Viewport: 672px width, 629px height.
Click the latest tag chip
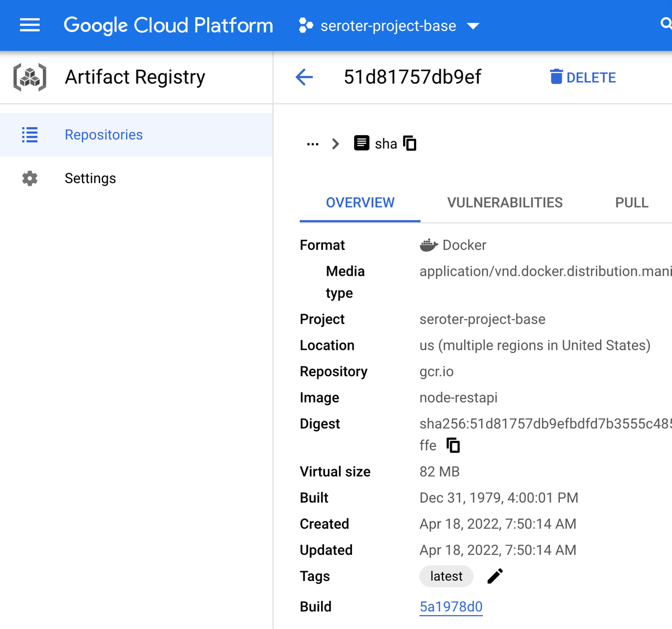(x=446, y=576)
